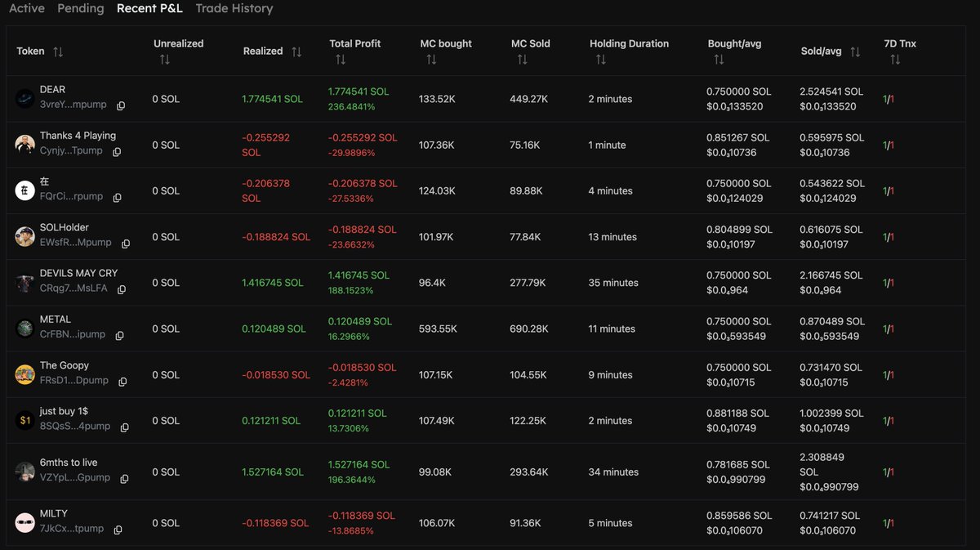Viewport: 980px width, 550px height.
Task: Switch to the Pending tab
Action: click(x=81, y=8)
